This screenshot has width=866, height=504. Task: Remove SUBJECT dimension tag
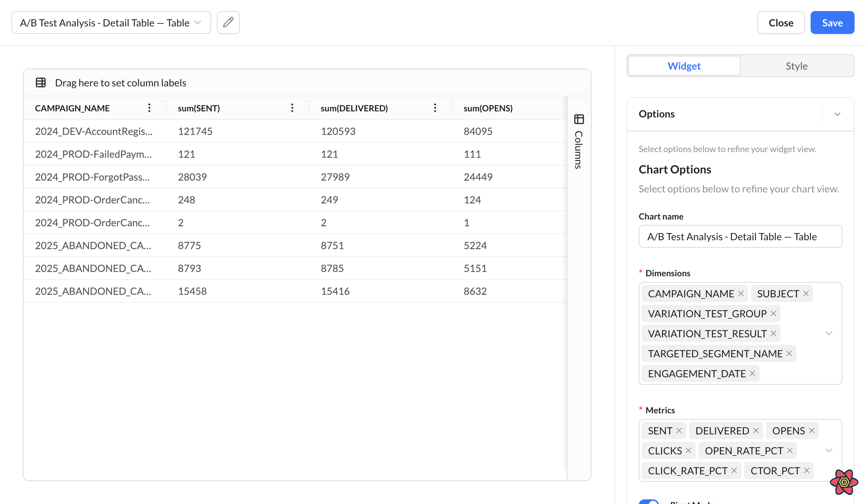click(x=806, y=293)
